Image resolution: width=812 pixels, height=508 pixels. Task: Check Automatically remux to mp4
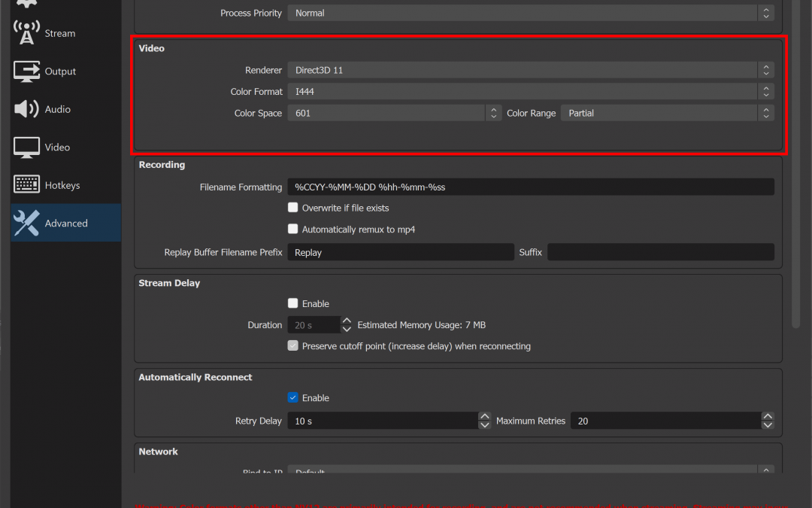click(x=293, y=230)
